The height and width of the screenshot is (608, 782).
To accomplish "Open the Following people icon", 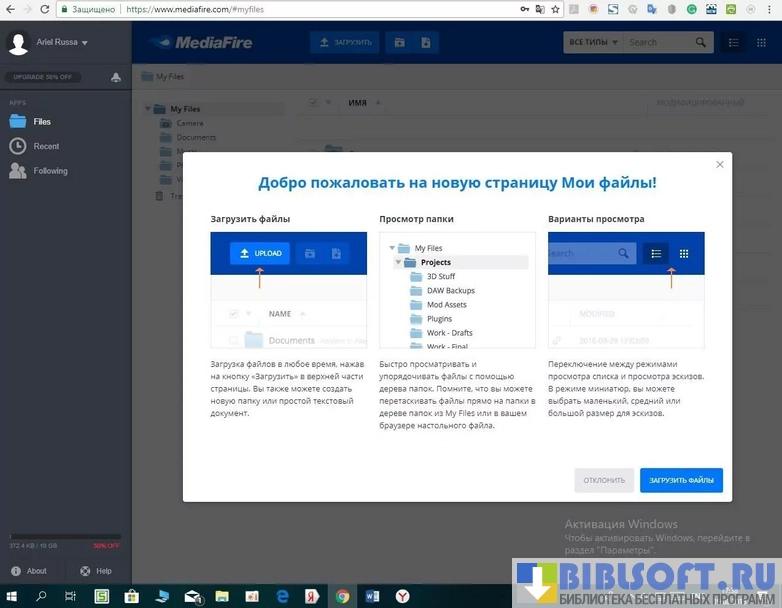I will point(17,171).
